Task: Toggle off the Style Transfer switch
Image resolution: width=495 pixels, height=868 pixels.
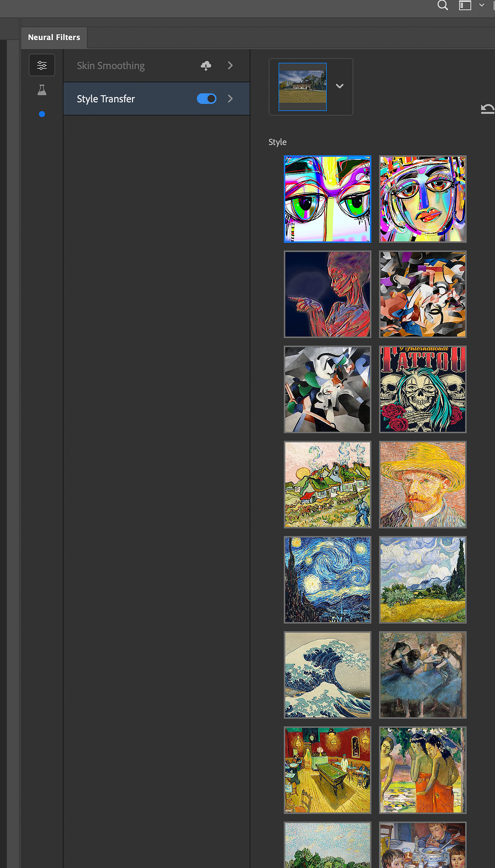Action: click(x=206, y=99)
